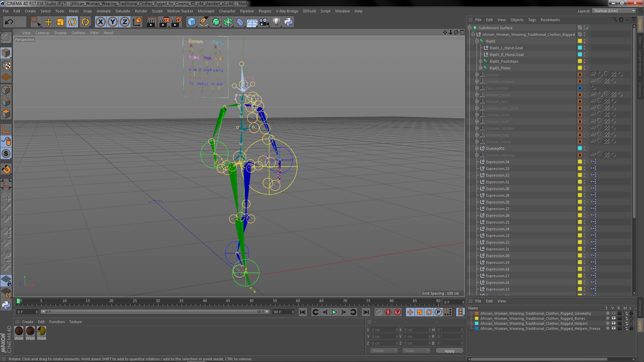Open the Simulate menu

[123, 11]
